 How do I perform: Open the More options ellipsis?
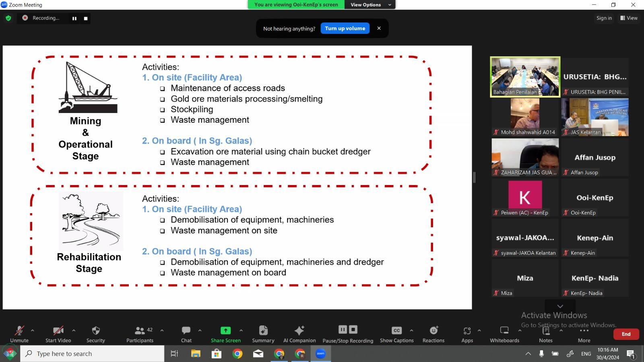pos(584,331)
